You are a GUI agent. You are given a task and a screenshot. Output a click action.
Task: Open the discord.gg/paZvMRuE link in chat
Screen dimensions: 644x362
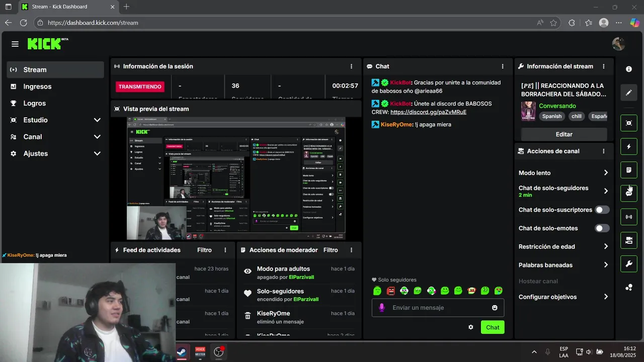point(428,112)
